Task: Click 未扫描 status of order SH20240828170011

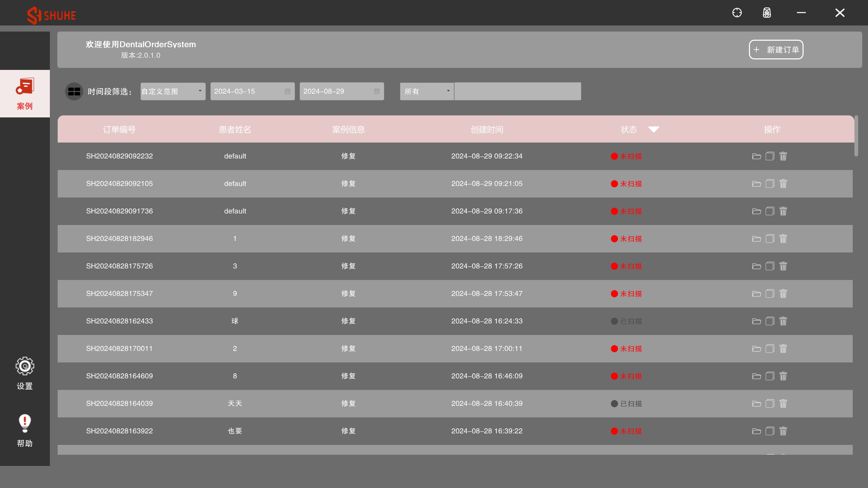Action: pyautogui.click(x=626, y=349)
